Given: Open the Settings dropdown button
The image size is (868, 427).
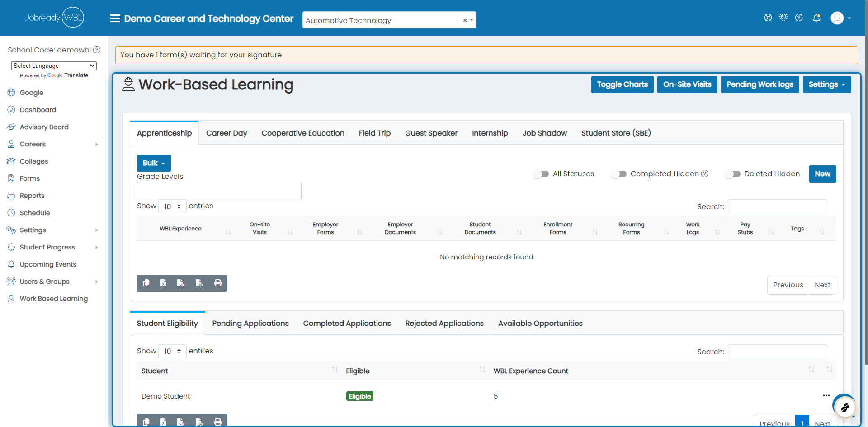Looking at the screenshot, I should click(827, 84).
